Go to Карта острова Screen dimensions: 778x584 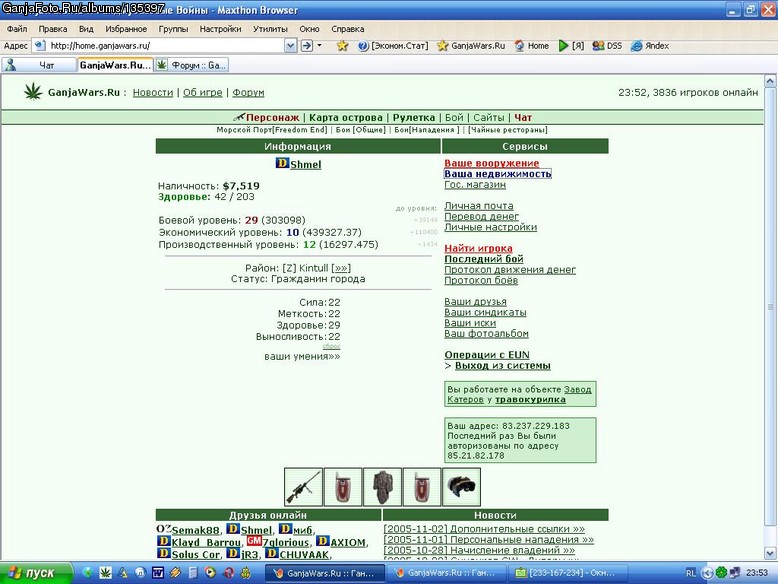tap(346, 118)
